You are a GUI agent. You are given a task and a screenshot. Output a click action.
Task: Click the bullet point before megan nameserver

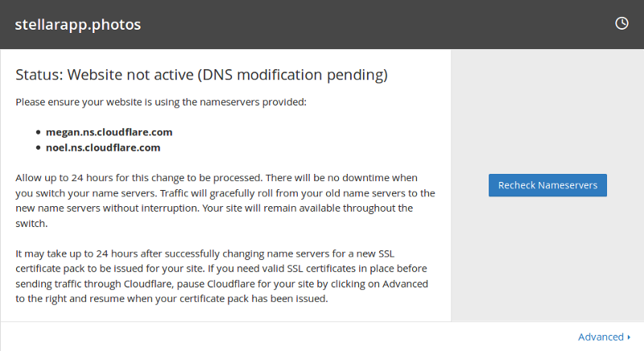coord(38,132)
